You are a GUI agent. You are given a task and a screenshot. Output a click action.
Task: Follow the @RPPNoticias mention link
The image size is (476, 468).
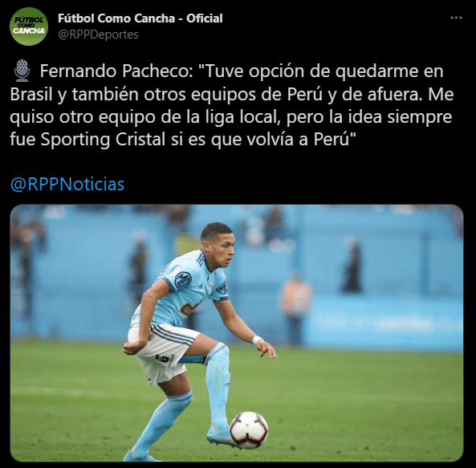point(67,184)
